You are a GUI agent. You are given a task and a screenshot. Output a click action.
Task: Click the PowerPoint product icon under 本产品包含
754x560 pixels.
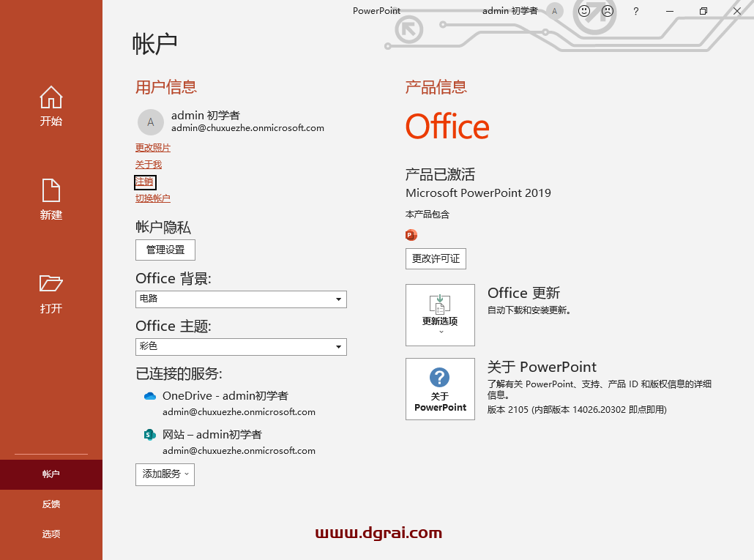click(411, 235)
